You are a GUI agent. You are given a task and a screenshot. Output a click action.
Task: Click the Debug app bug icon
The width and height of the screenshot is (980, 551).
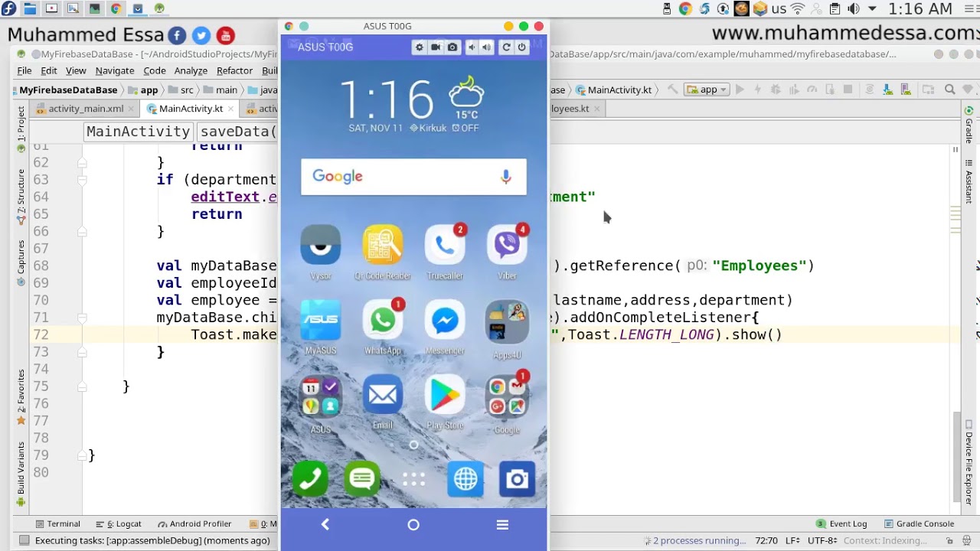[775, 90]
